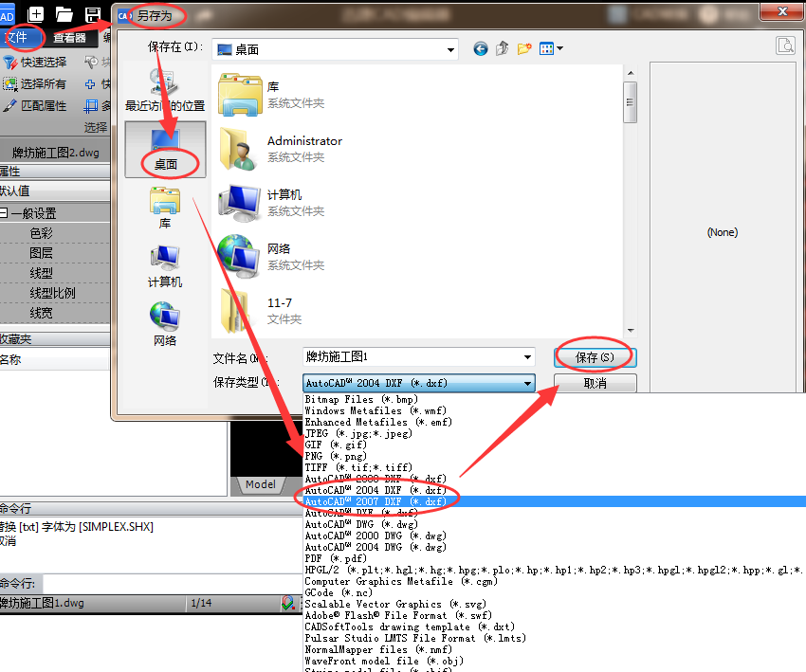Select 计算机 item in file list
This screenshot has height=672, width=806.
tap(271, 203)
